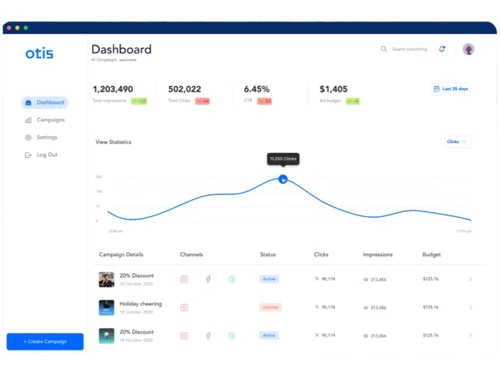Click the Settings gear icon
Image resolution: width=500 pixels, height=375 pixels.
[28, 137]
